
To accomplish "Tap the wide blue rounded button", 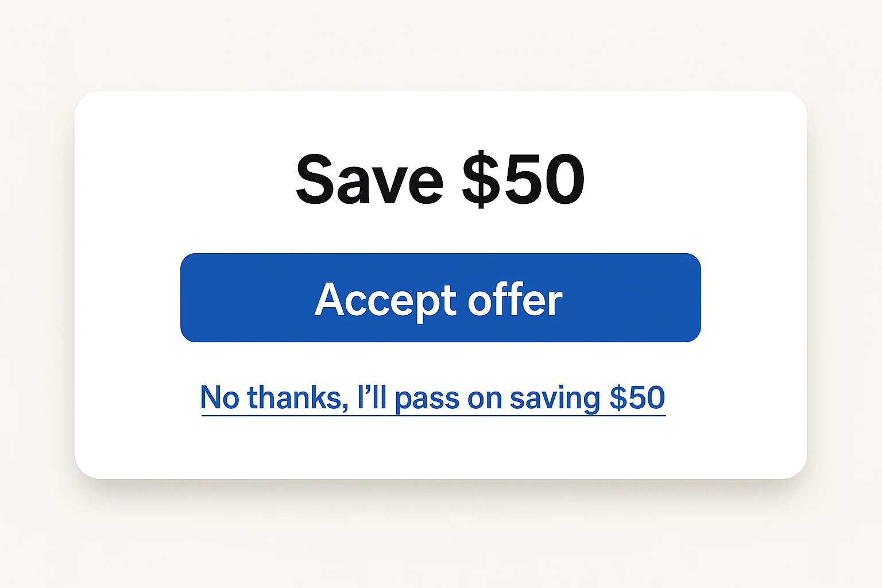I will (x=440, y=297).
